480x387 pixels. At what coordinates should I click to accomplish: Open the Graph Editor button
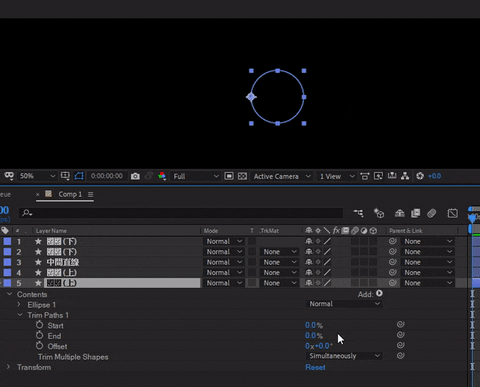[x=452, y=213]
